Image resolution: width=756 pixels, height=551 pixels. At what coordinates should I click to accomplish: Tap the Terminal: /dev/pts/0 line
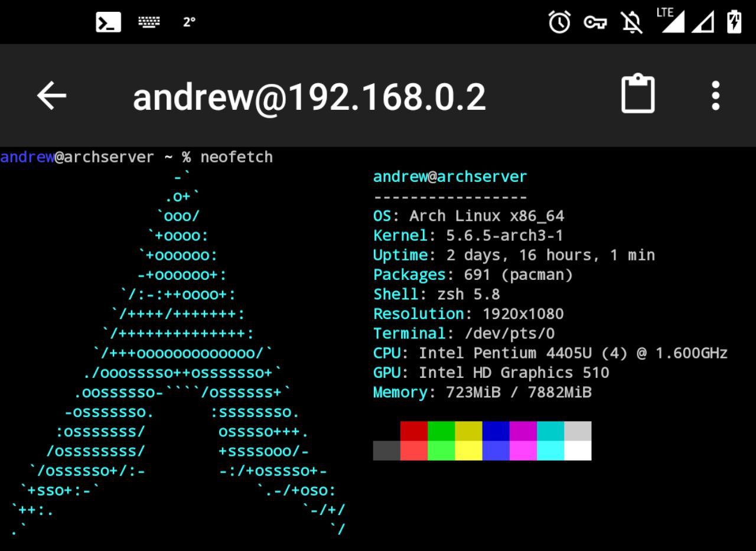(x=464, y=333)
